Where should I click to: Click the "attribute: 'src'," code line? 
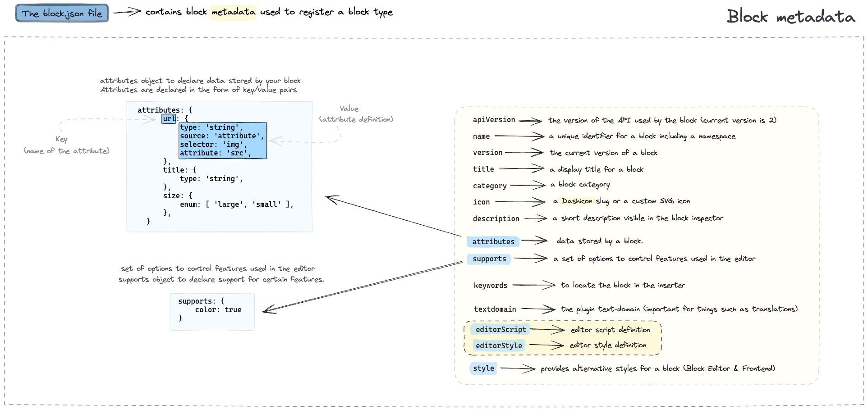click(x=216, y=153)
